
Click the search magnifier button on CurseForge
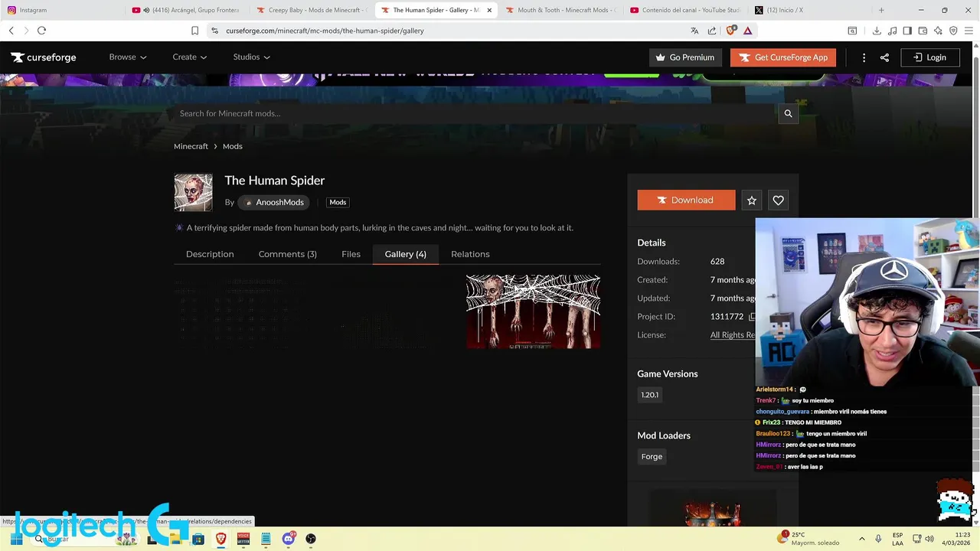788,113
